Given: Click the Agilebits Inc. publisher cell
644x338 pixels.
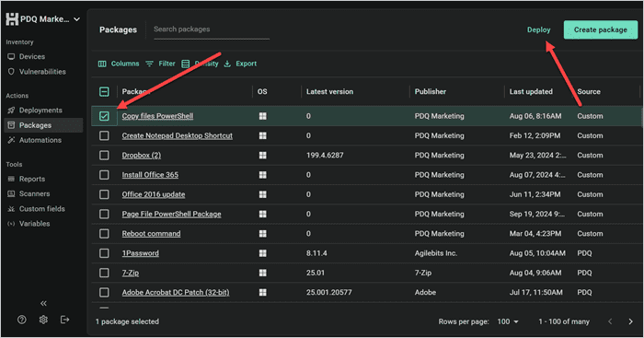Looking at the screenshot, I should (435, 253).
